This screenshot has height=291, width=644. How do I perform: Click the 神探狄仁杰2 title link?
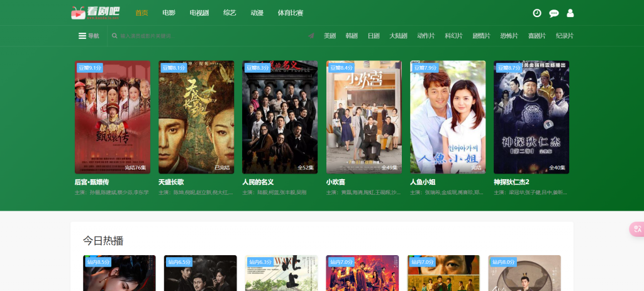[511, 182]
